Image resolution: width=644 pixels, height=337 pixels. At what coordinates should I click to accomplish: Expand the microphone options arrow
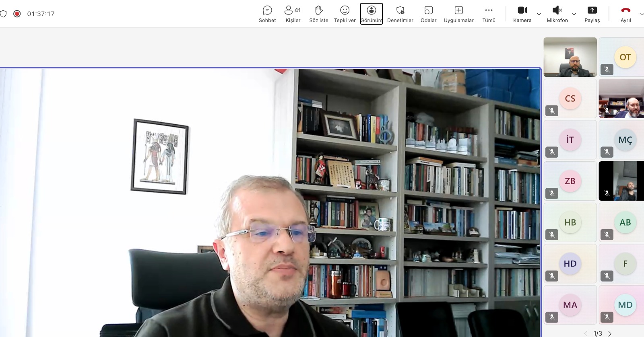tap(574, 14)
